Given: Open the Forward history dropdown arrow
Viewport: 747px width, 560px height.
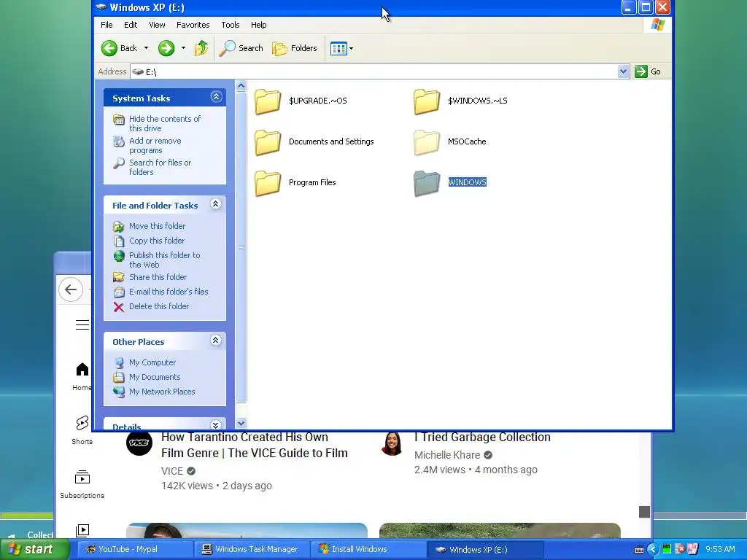Looking at the screenshot, I should (x=183, y=48).
